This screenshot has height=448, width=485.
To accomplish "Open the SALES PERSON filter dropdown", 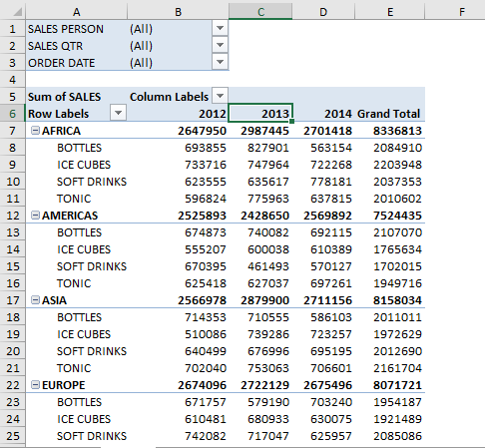I will [220, 28].
